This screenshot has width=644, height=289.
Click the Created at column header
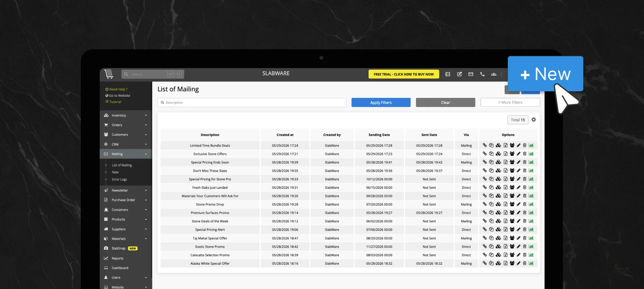(285, 135)
